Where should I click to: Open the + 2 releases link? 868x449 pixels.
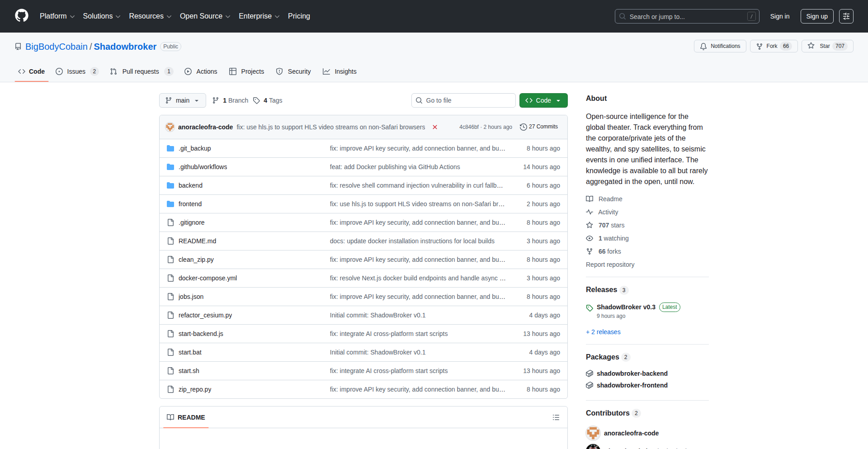pos(603,332)
